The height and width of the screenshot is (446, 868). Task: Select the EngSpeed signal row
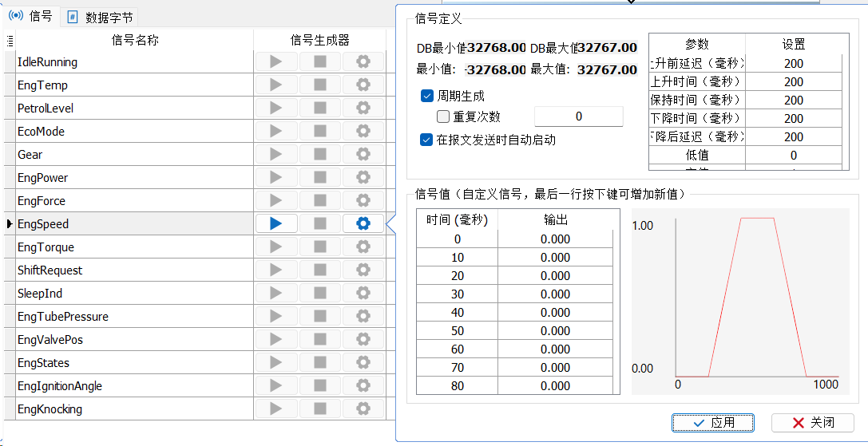(134, 223)
